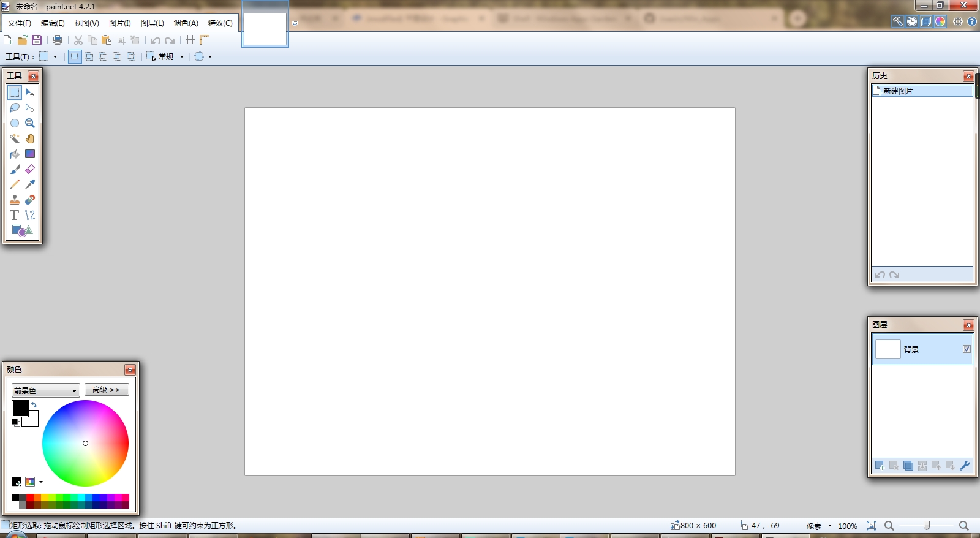Select the Text tool
This screenshot has width=980, height=538.
pos(15,215)
